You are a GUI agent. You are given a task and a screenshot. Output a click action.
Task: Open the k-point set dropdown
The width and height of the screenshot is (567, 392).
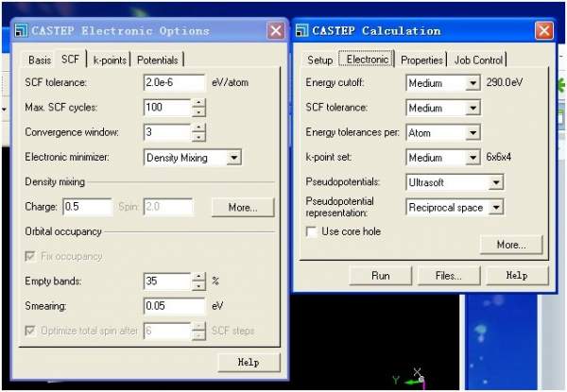(x=472, y=158)
